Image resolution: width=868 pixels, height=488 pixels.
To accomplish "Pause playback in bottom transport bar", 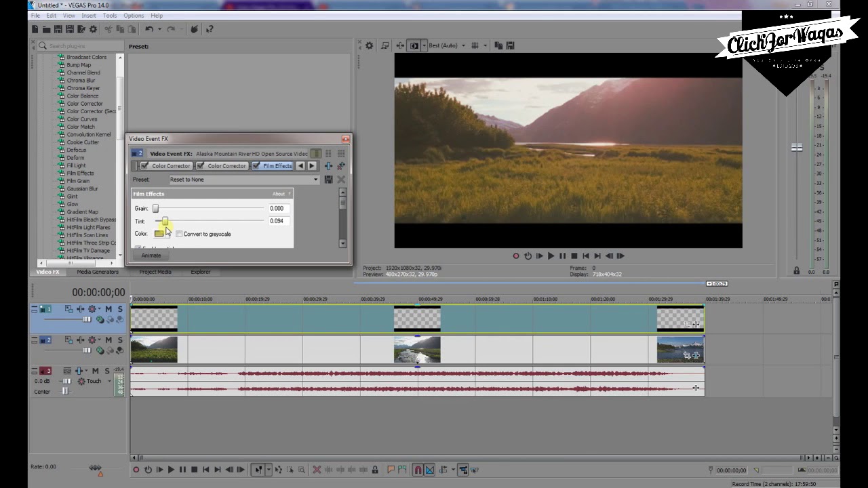I will click(182, 470).
